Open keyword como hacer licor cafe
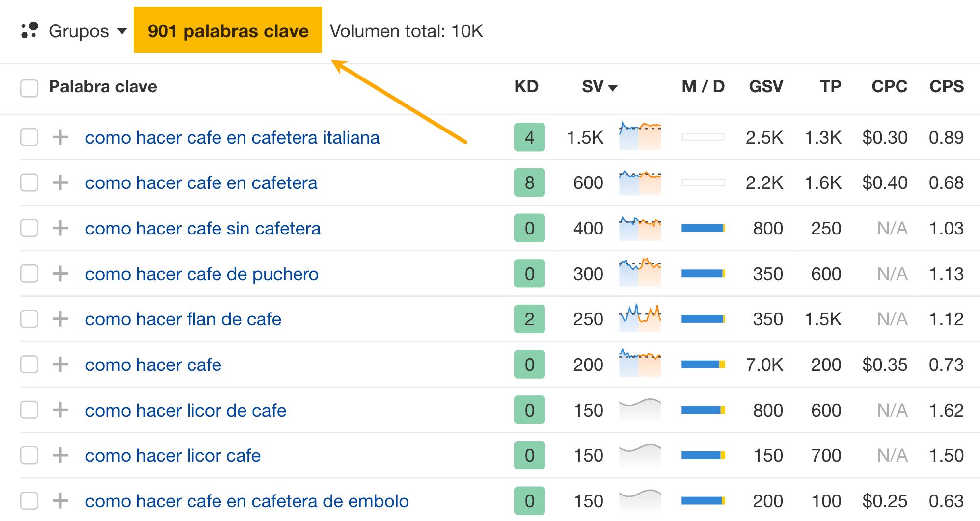Screen dimensions: 980x521 click(173, 455)
